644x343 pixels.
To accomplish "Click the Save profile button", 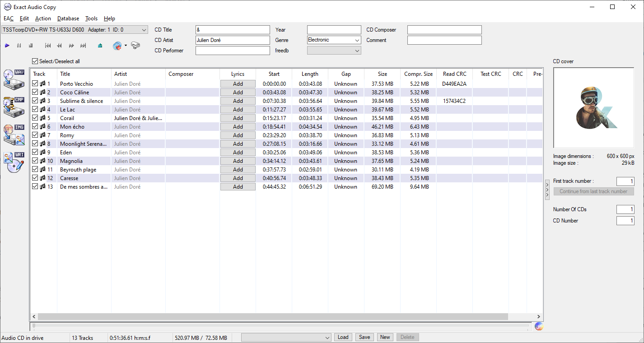I will [x=364, y=337].
